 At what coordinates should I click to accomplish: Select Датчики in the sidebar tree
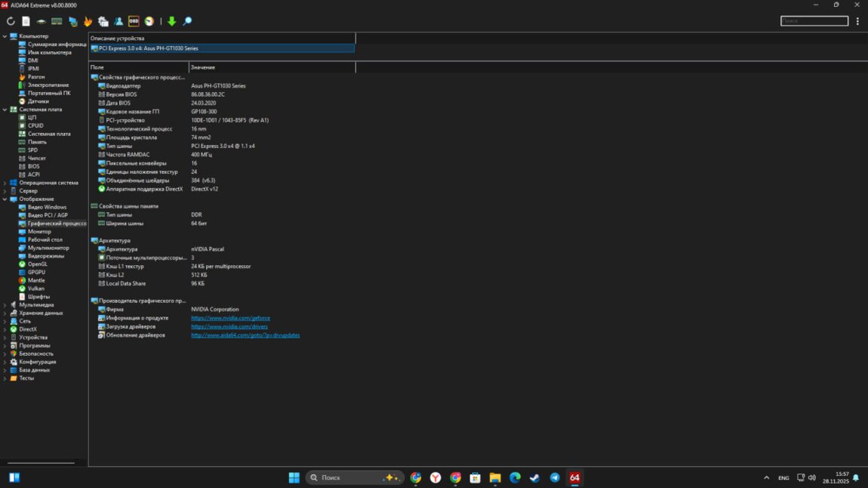click(38, 101)
